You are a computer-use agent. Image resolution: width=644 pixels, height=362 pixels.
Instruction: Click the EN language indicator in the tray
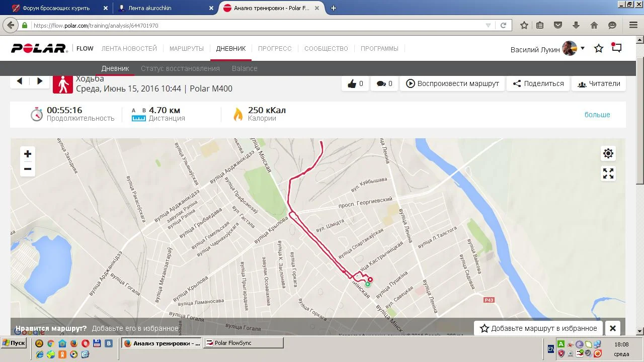(x=551, y=348)
